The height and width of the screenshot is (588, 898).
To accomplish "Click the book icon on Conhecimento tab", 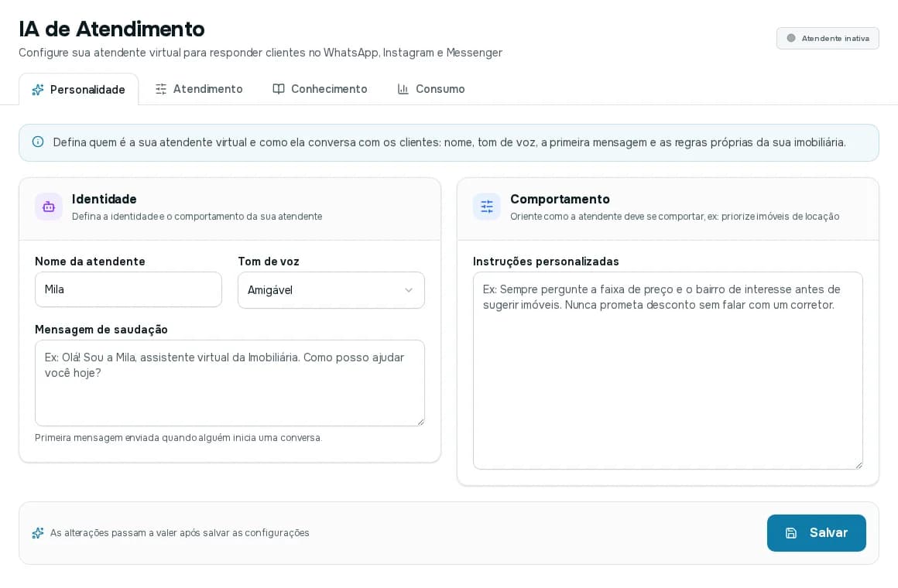I will pos(279,89).
